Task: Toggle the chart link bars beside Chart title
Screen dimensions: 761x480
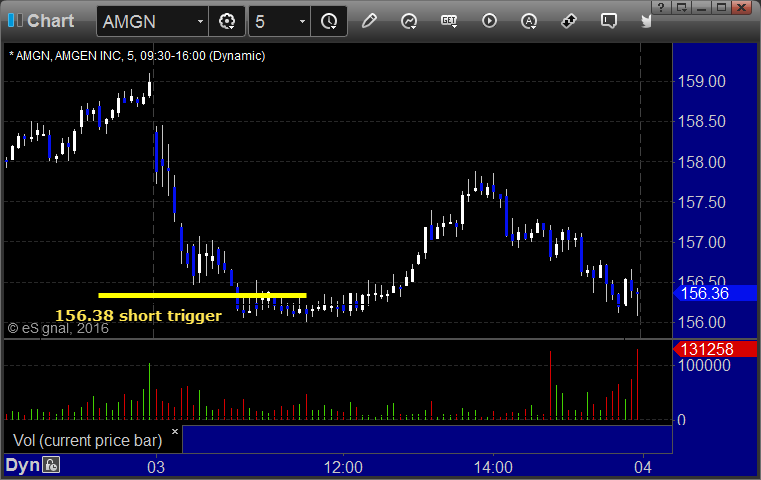Action: click(15, 20)
